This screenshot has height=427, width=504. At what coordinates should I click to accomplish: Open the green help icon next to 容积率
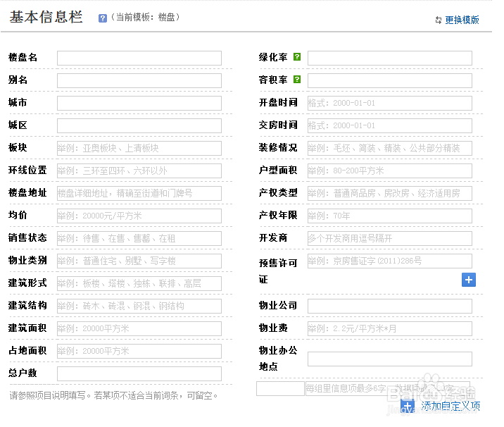pos(297,80)
